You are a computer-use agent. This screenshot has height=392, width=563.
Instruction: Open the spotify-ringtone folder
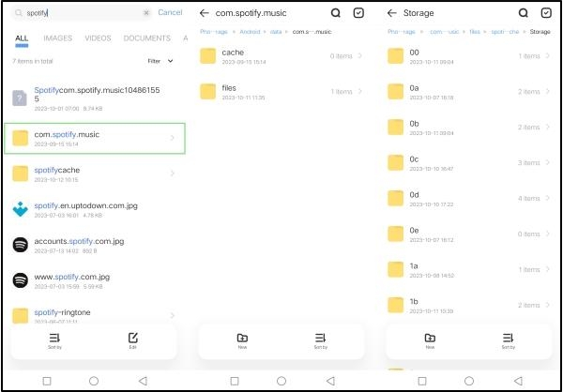click(x=95, y=315)
